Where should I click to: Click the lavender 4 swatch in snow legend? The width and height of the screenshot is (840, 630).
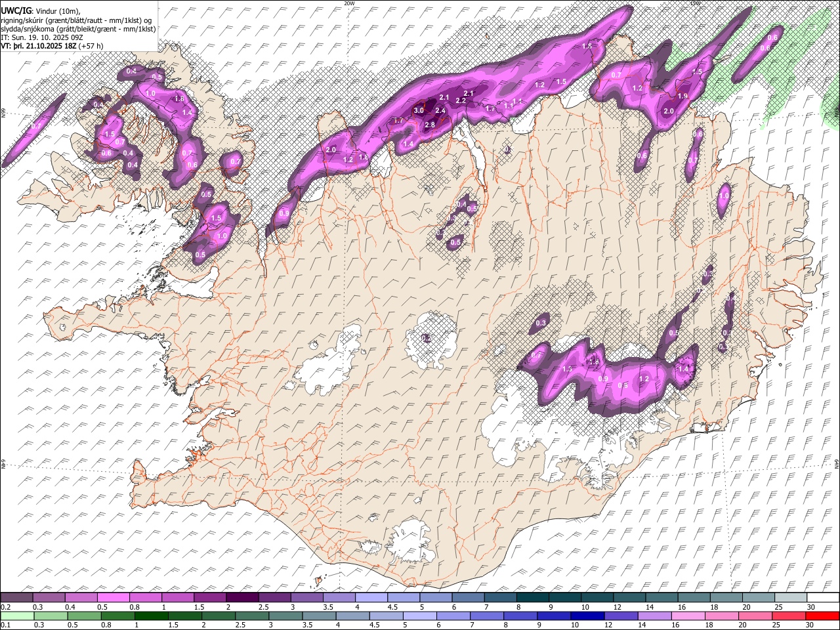(371, 598)
